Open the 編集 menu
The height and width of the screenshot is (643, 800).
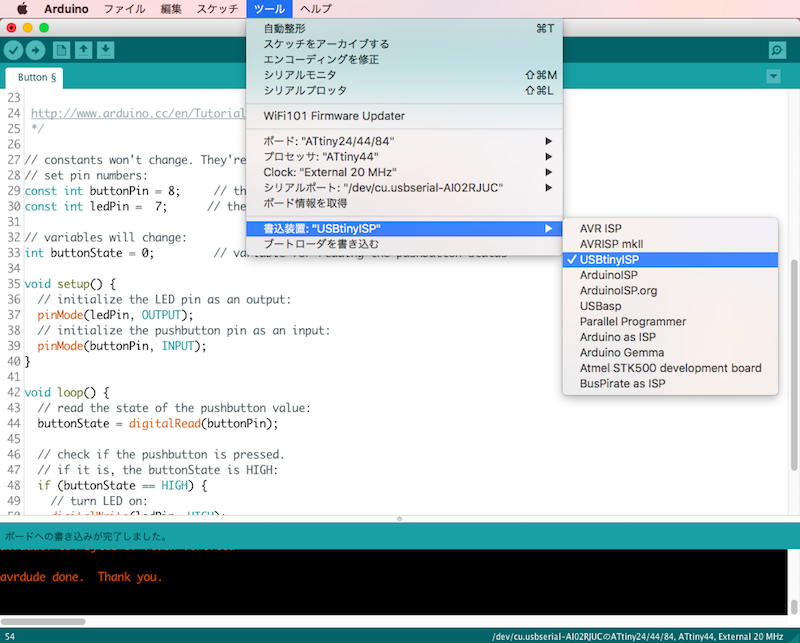(x=171, y=9)
